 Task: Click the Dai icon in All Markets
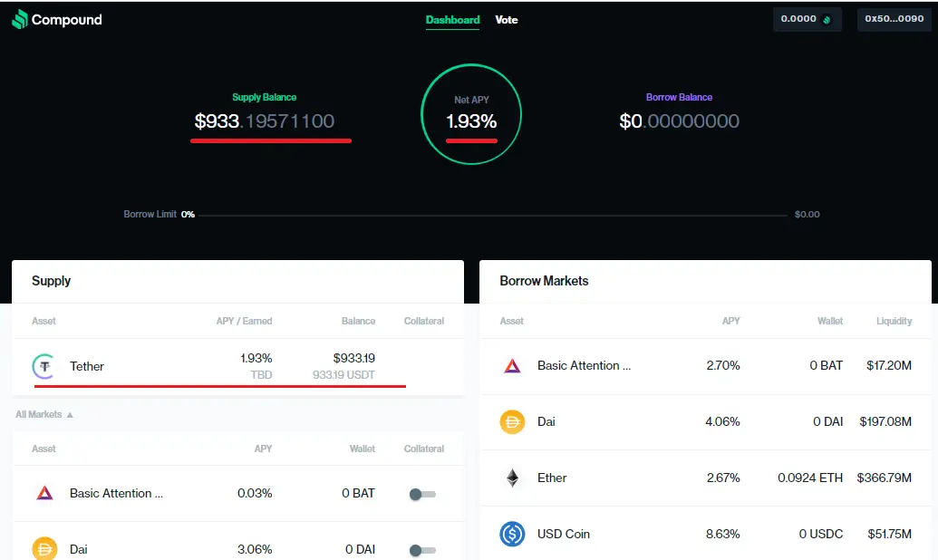tap(44, 548)
